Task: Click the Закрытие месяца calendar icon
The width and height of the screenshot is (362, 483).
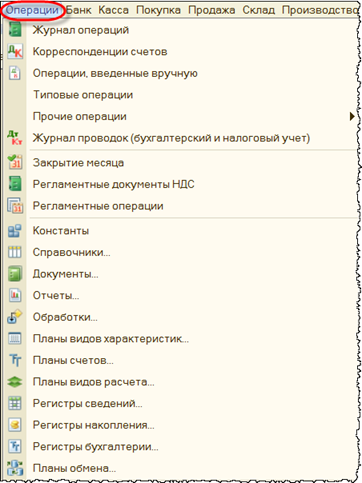Action: [x=15, y=162]
